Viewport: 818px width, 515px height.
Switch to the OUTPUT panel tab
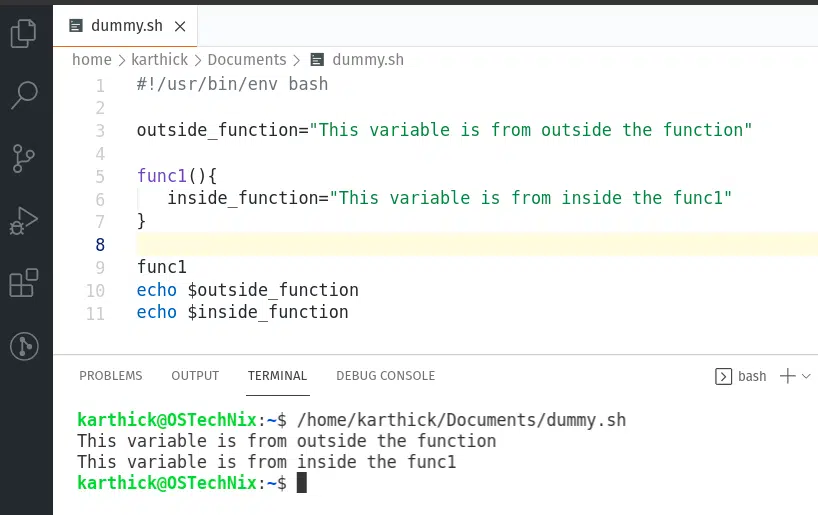(x=195, y=376)
